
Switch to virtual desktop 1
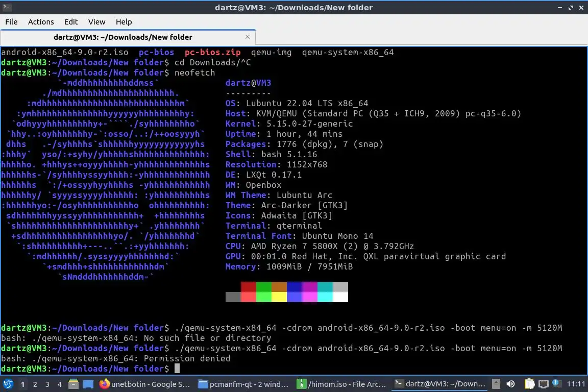pos(22,384)
